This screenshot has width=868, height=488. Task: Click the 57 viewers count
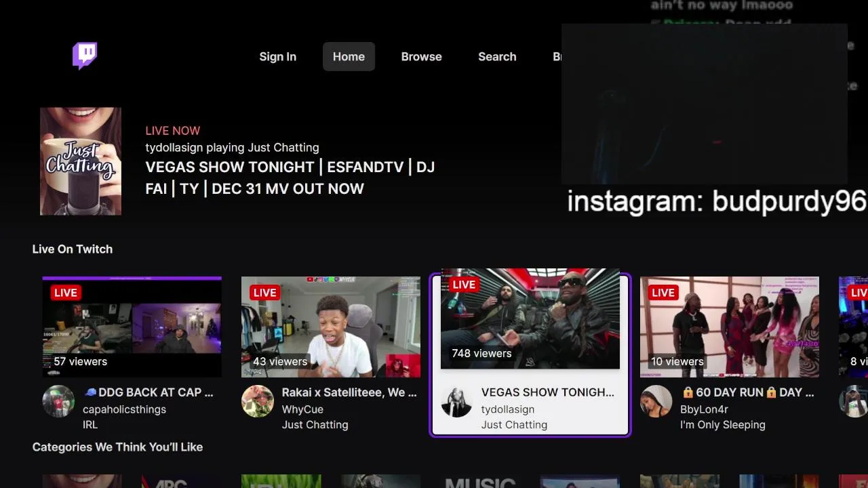81,361
